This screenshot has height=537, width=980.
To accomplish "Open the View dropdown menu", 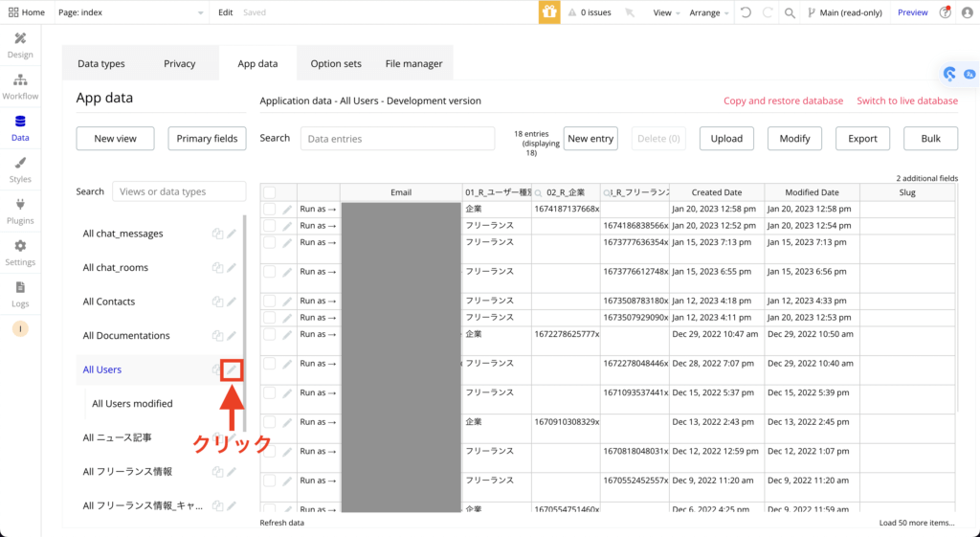I will 666,12.
